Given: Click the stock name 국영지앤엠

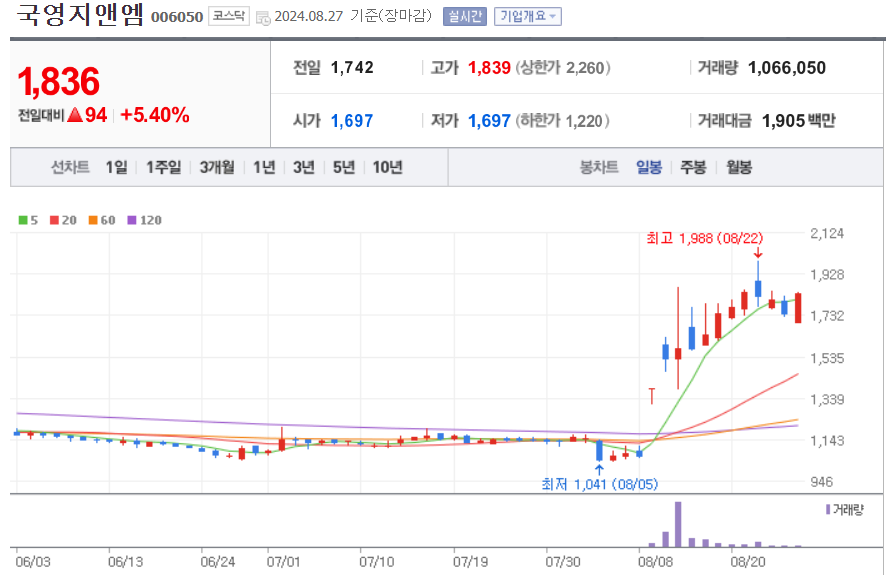Looking at the screenshot, I should [80, 15].
